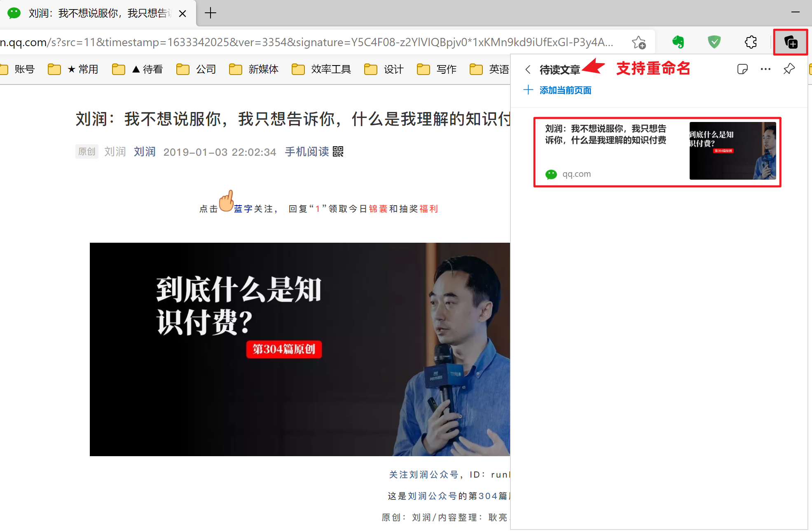Click the Collections icon in toolbar
This screenshot has width=812, height=532.
790,42
